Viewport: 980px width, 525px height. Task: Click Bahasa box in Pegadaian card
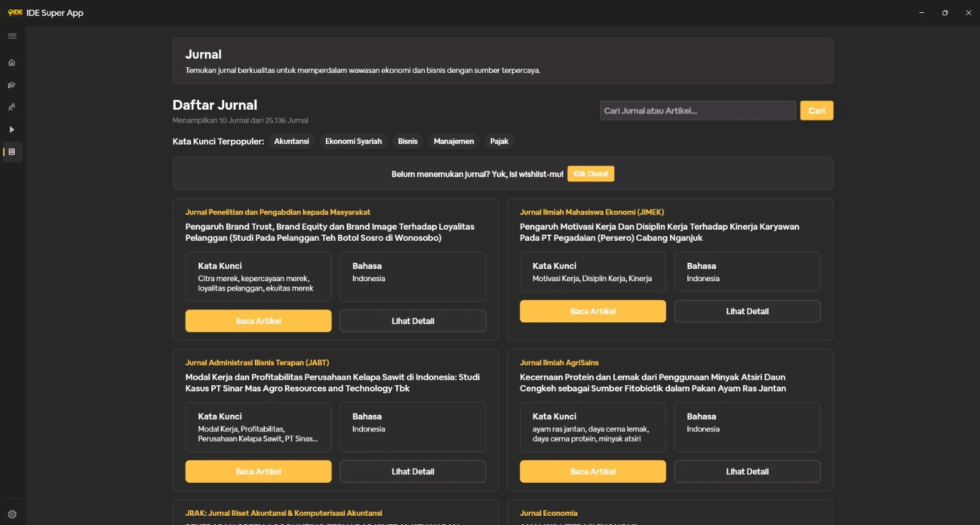(x=747, y=271)
